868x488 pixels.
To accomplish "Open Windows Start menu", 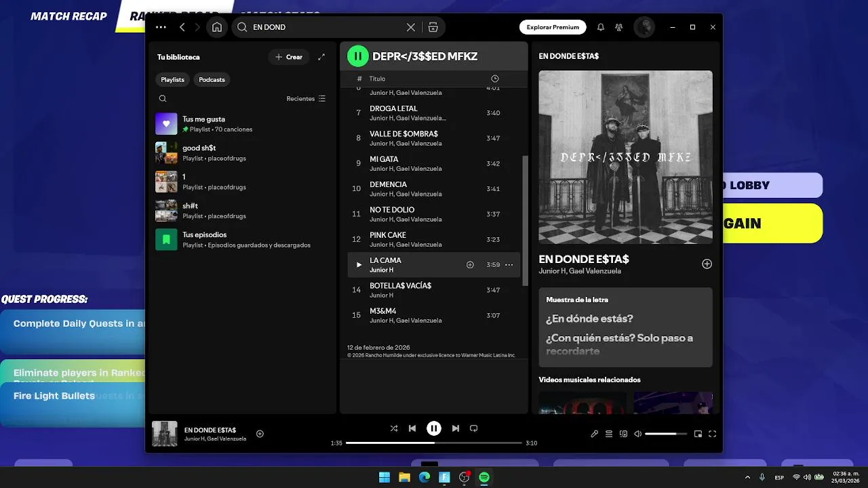I will [x=384, y=477].
